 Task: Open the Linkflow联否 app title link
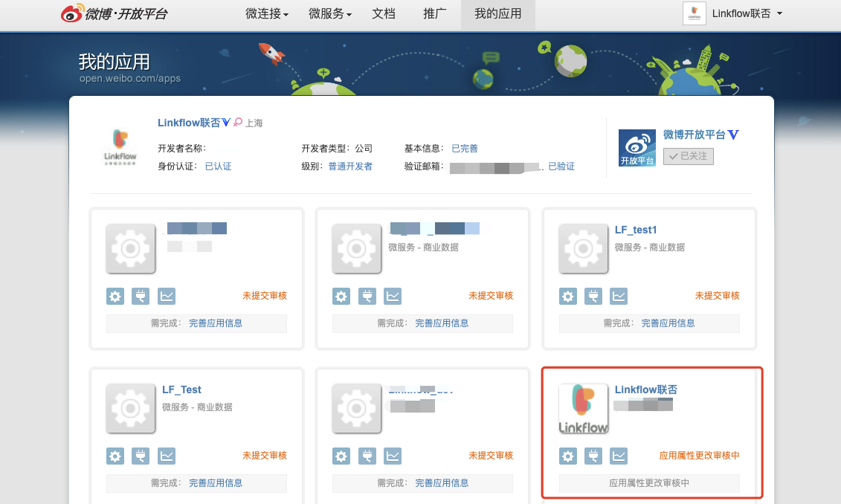645,390
